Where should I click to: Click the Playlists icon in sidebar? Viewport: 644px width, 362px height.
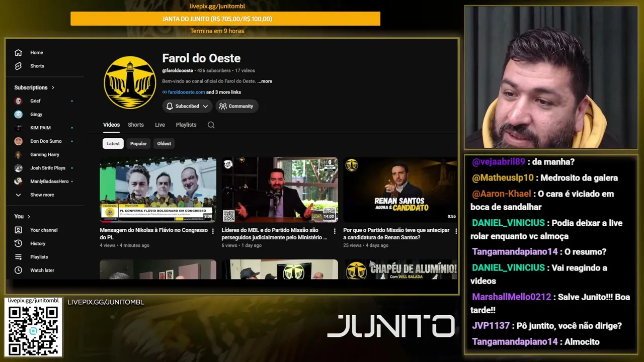18,257
